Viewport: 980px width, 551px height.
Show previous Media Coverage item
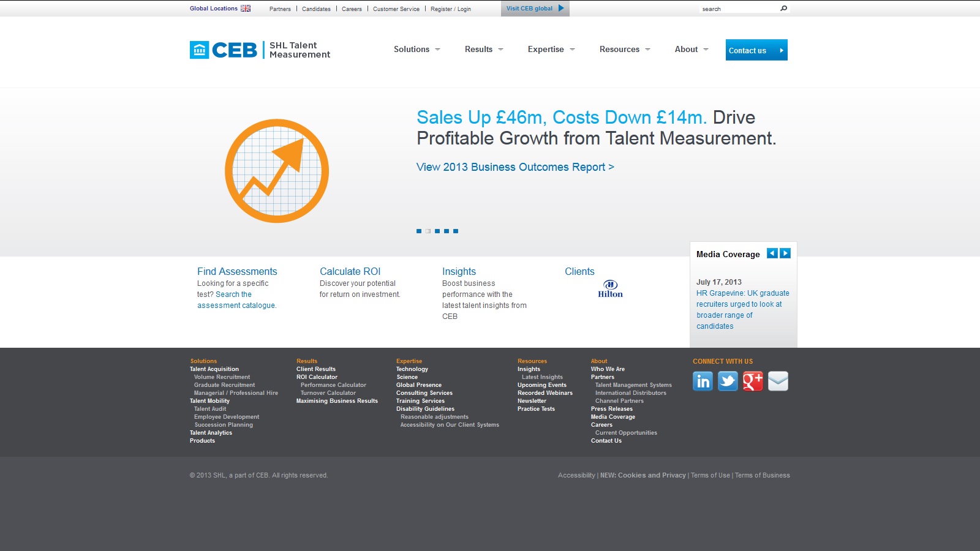(772, 253)
